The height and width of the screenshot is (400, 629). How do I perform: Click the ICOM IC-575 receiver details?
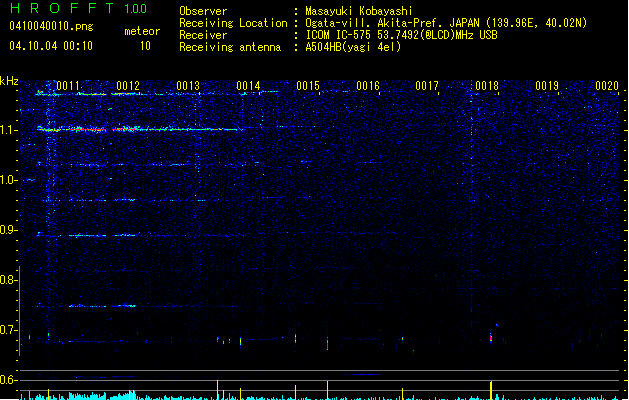click(402, 35)
